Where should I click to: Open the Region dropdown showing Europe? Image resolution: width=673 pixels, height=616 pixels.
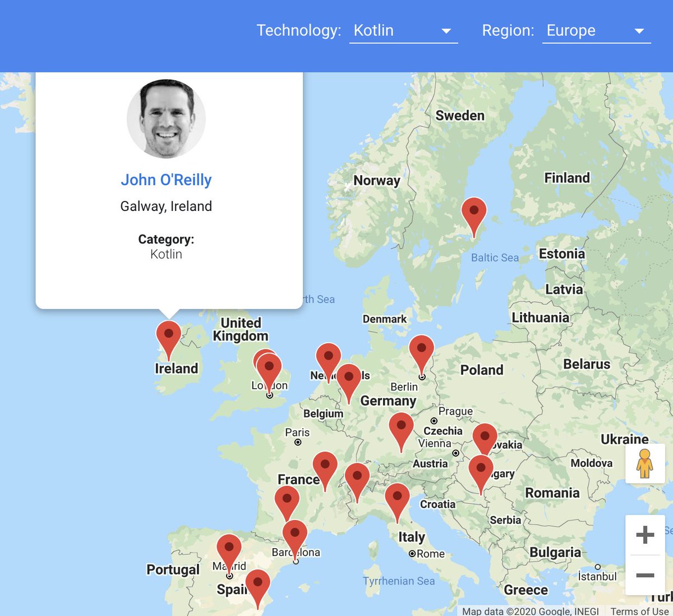[x=596, y=30]
